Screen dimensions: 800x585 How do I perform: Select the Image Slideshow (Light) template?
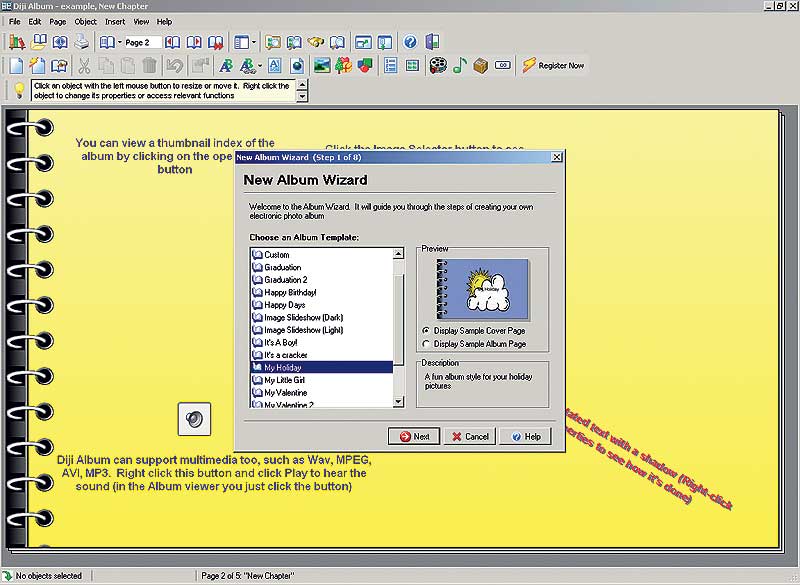click(322, 330)
